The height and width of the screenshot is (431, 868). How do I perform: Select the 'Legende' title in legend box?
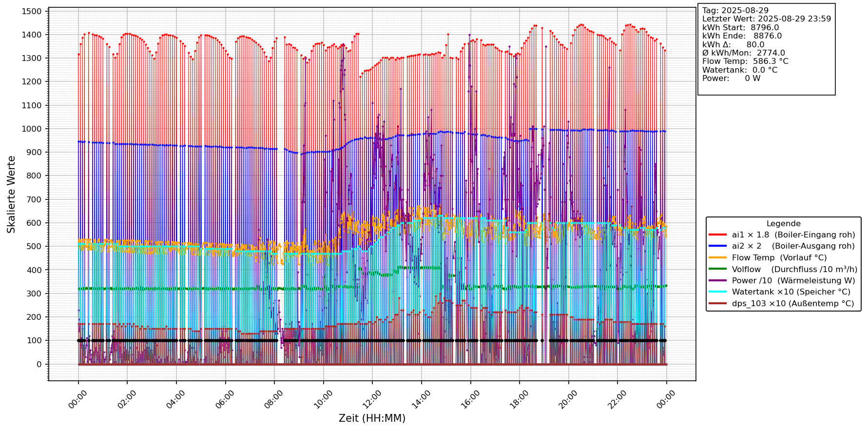(x=783, y=224)
